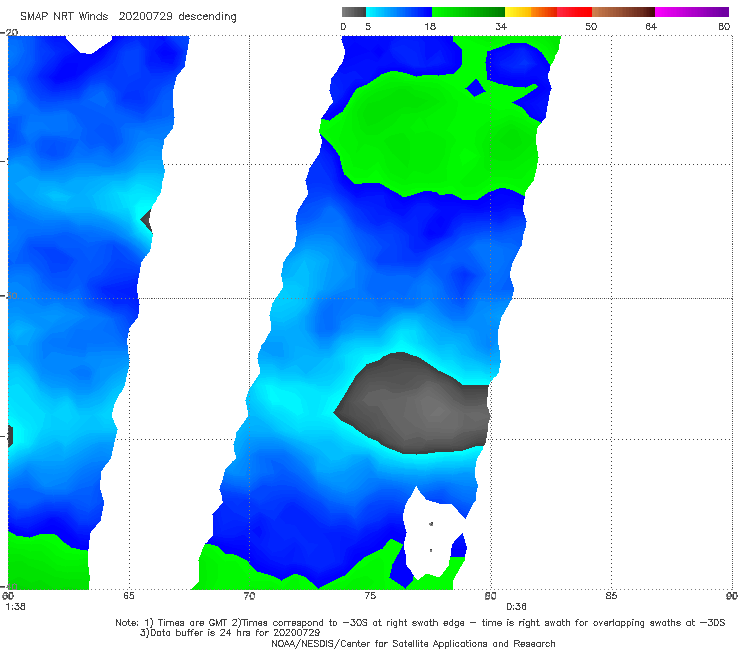This screenshot has width=740, height=650.
Task: Click the colorbar scale label "80" above map
Action: tap(724, 27)
